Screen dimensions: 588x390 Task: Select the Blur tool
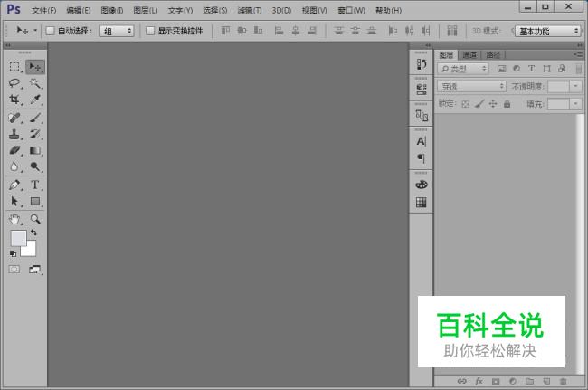point(14,166)
